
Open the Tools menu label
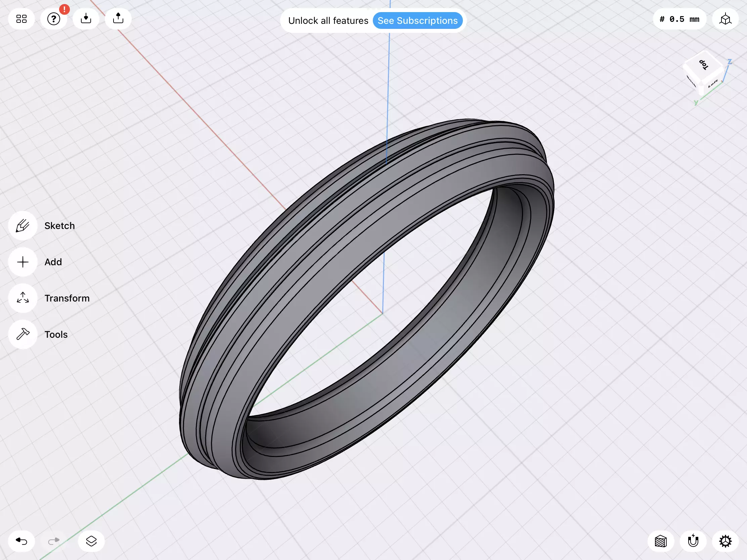point(56,334)
